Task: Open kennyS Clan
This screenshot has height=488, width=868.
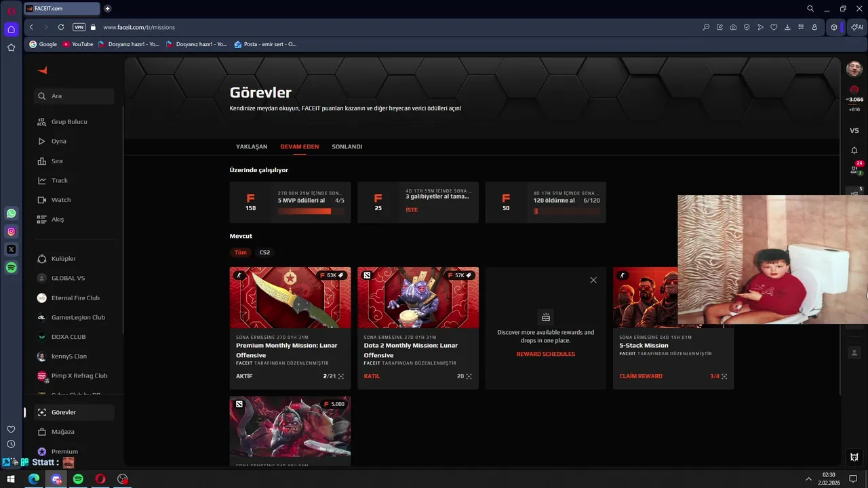Action: click(74, 357)
